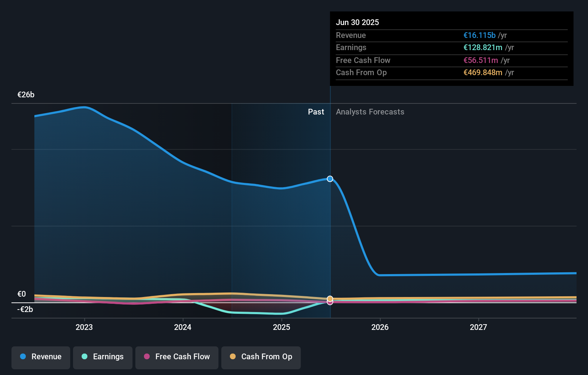588x375 pixels.
Task: Toggle the Revenue legend button
Action: (x=41, y=357)
